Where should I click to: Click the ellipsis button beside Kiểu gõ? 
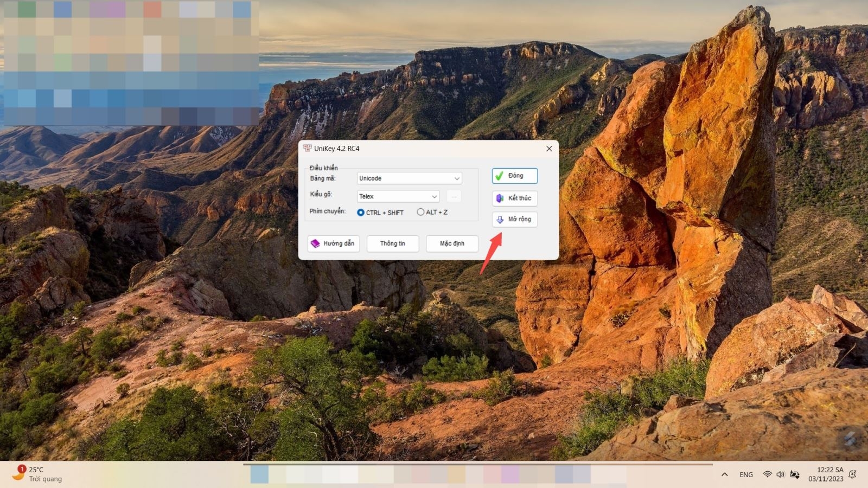tap(454, 196)
